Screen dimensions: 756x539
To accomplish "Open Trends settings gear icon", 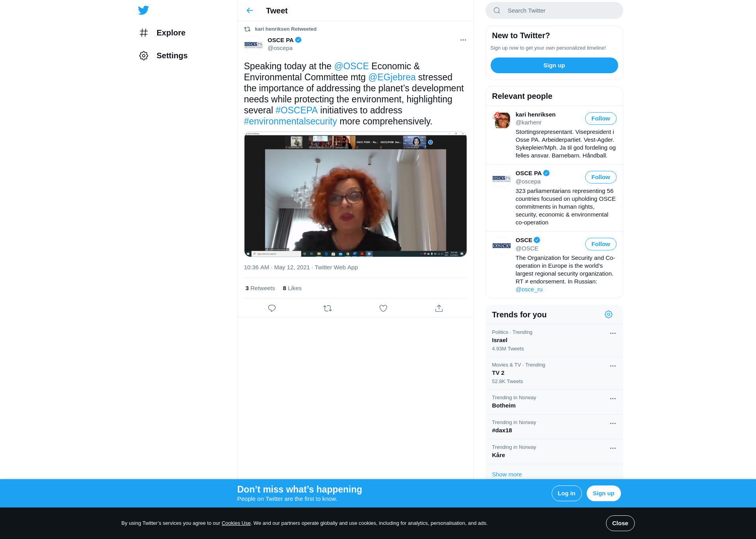I will pyautogui.click(x=608, y=315).
